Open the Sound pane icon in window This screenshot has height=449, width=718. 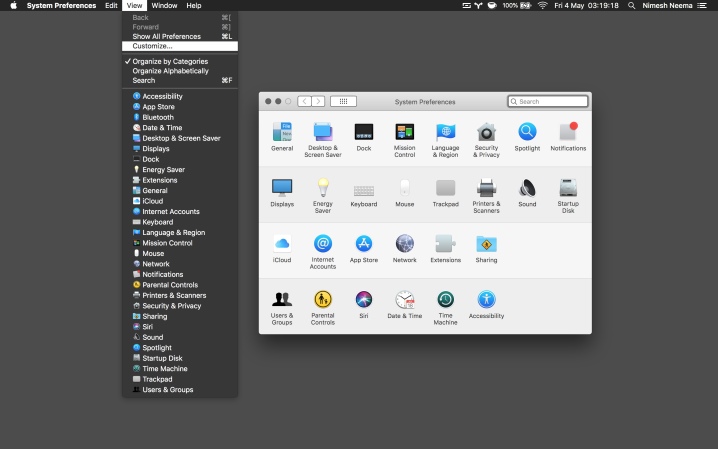coord(527,188)
